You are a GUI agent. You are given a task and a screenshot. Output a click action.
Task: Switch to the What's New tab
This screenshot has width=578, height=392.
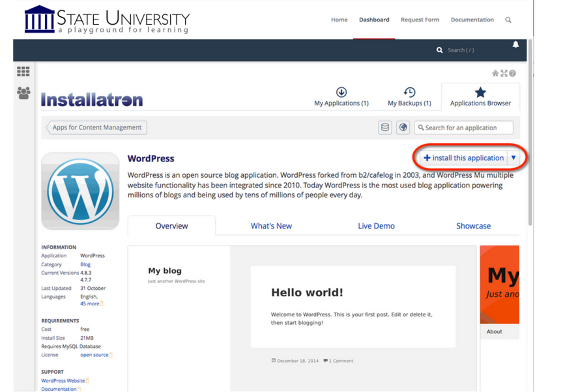click(x=271, y=226)
